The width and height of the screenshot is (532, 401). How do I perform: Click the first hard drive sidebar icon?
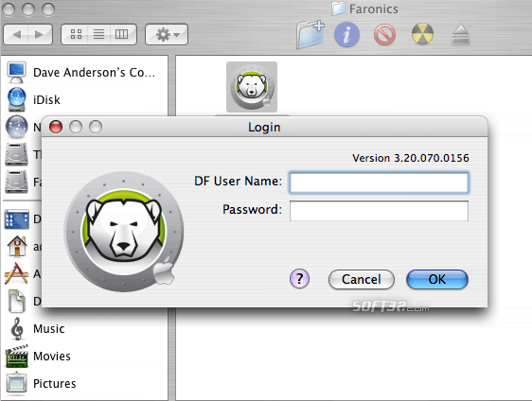click(x=16, y=154)
